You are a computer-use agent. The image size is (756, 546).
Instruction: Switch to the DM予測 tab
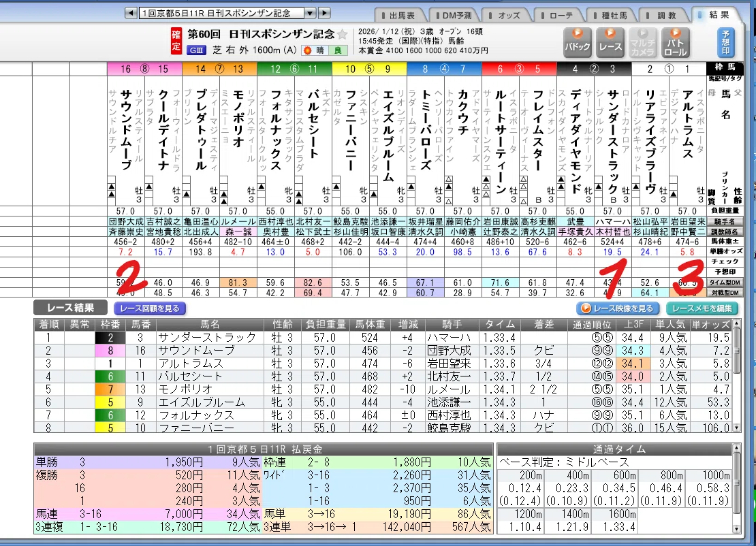[456, 16]
